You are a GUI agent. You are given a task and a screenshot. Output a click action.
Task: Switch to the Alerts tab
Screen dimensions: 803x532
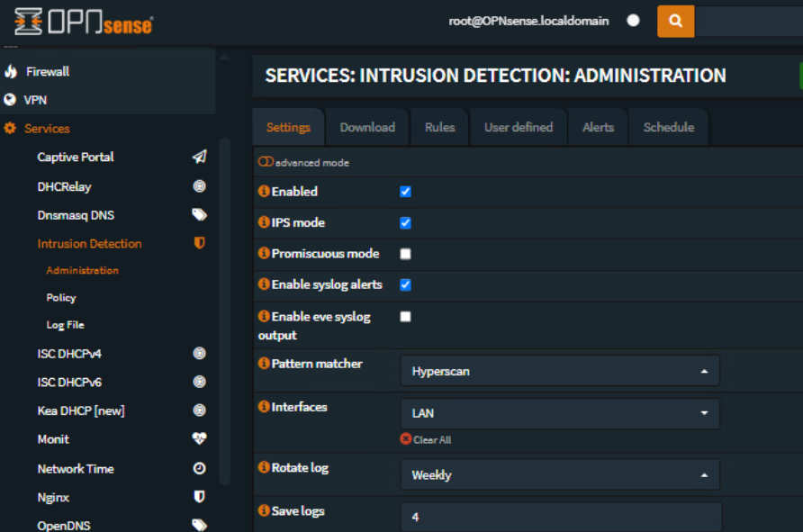pos(598,127)
